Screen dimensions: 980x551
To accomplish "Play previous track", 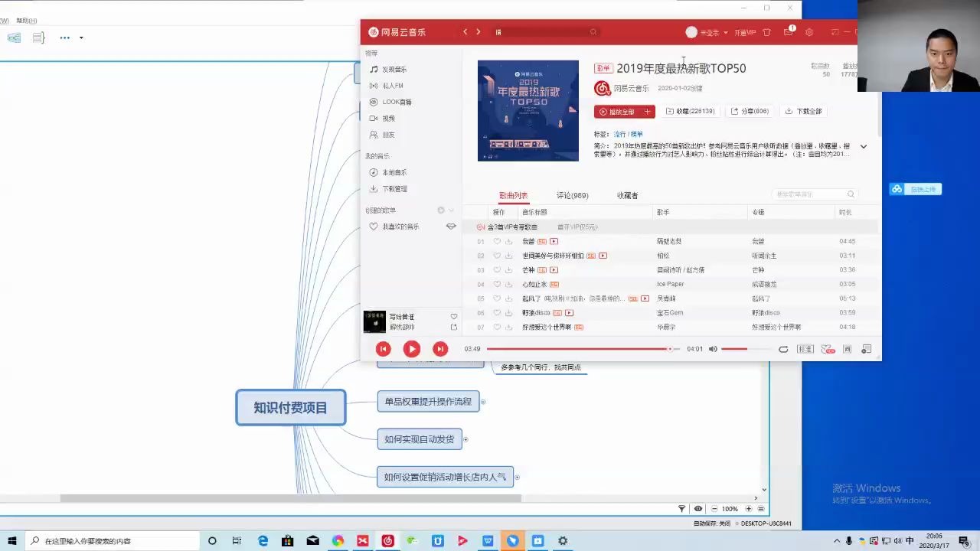I will [x=384, y=349].
